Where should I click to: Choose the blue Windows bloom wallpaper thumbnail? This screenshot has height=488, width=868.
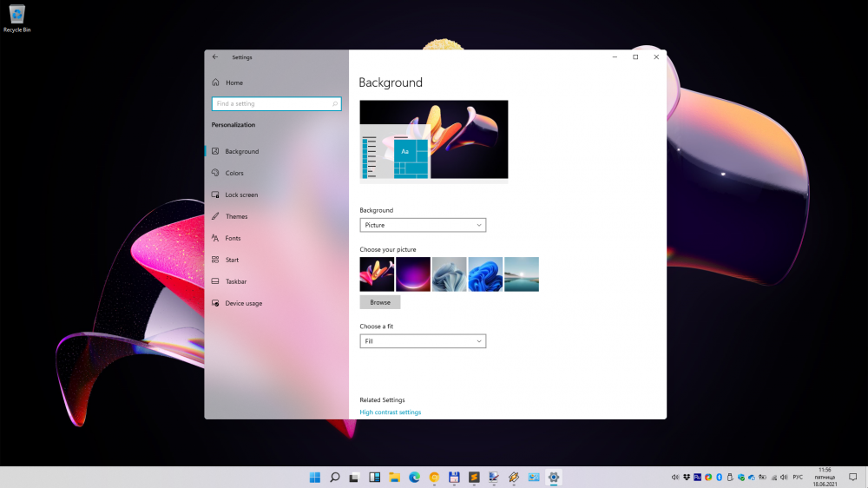click(485, 274)
